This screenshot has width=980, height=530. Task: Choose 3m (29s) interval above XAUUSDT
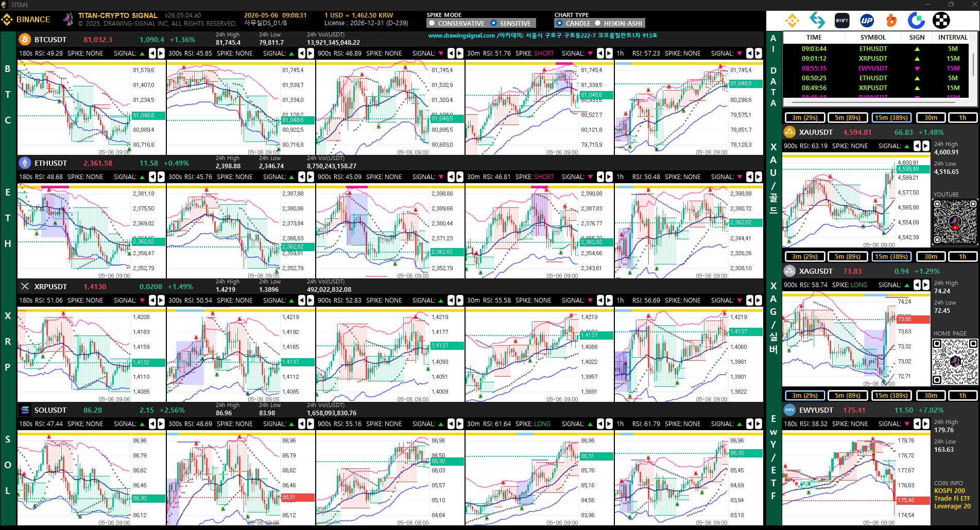click(x=804, y=117)
